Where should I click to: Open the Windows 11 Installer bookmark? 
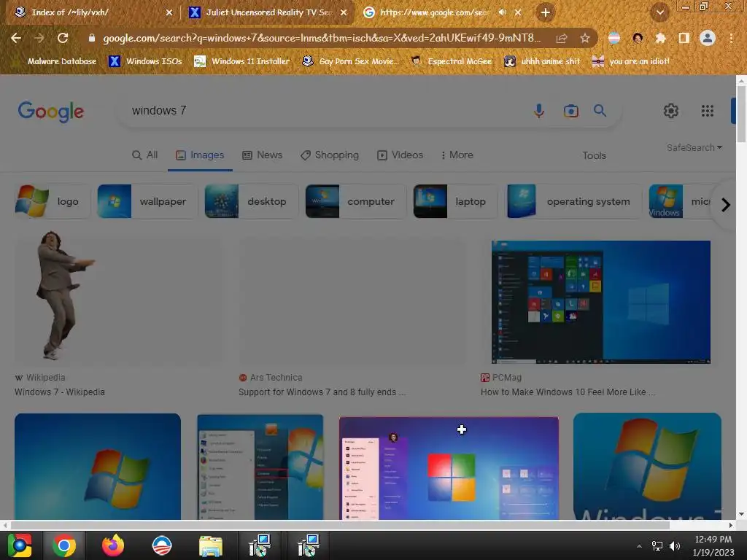pyautogui.click(x=242, y=61)
